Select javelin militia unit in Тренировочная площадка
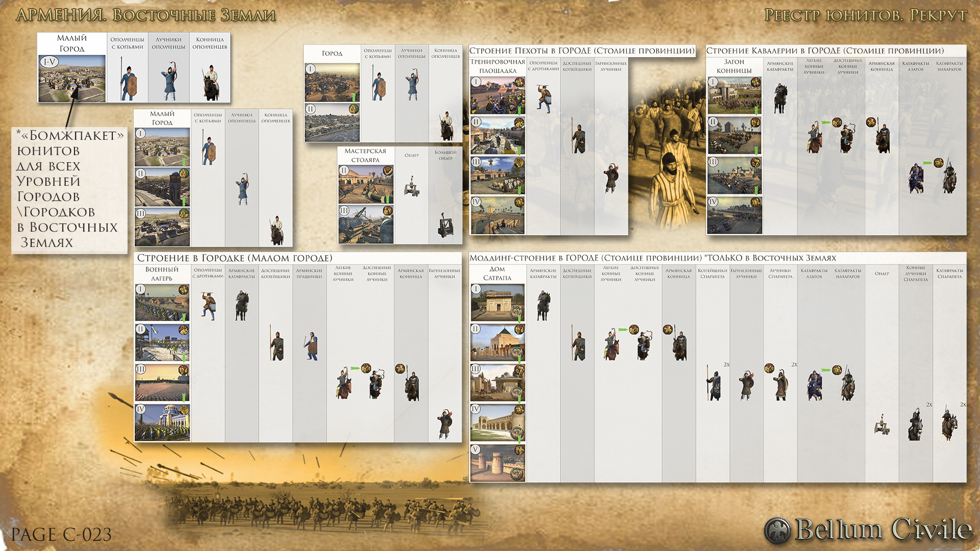Viewport: 980px width, 551px height. [543, 98]
